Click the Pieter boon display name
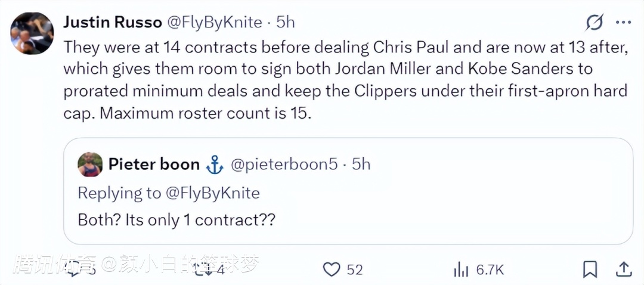The image size is (644, 285). [153, 165]
